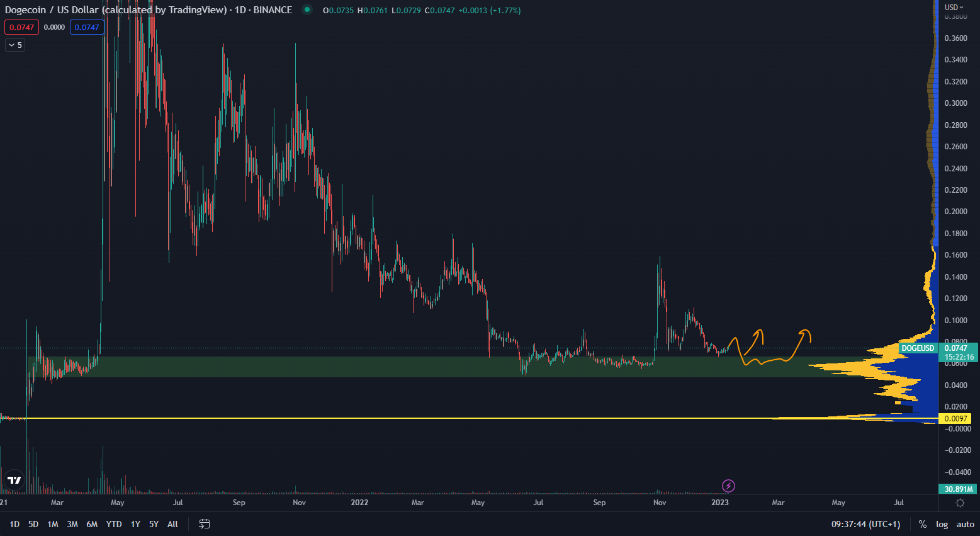Select the 6M time range

point(92,524)
